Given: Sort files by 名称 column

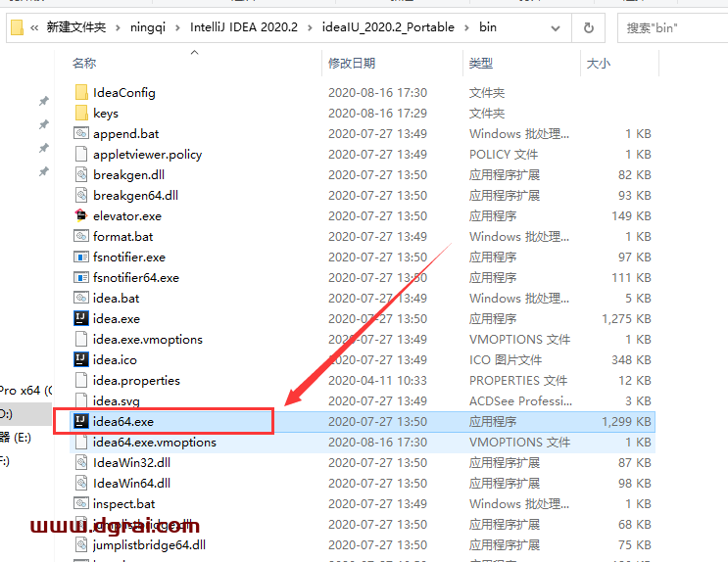Looking at the screenshot, I should click(x=84, y=63).
